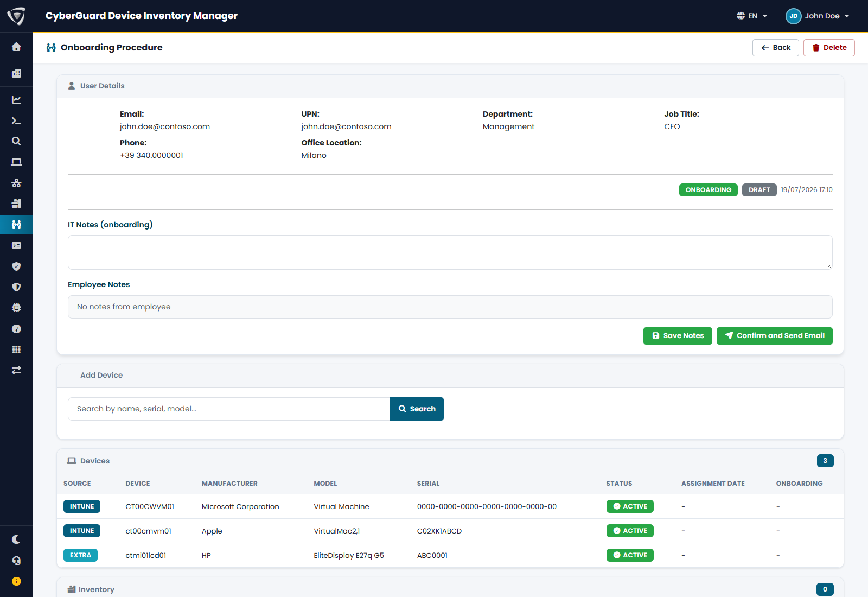Open the grid apps icon in sidebar

pyautogui.click(x=16, y=350)
